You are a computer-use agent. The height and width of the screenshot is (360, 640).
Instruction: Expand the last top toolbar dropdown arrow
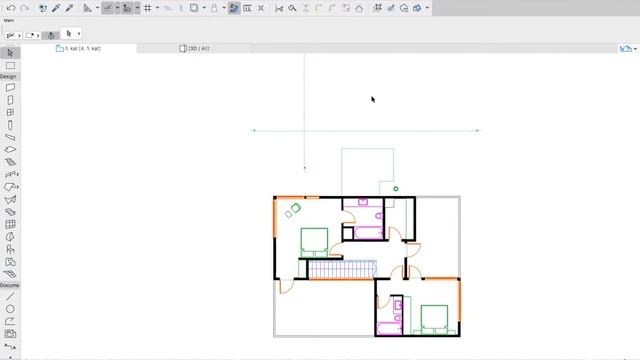pyautogui.click(x=427, y=8)
